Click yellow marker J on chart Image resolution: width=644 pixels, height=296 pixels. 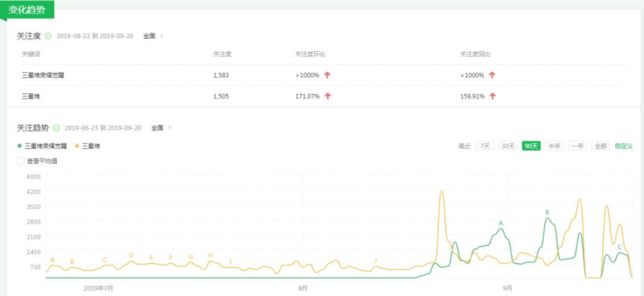376,261
